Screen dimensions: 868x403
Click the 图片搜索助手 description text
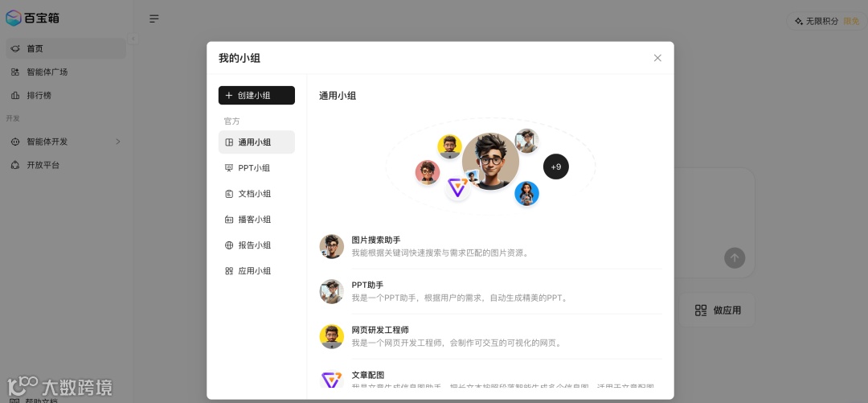point(440,253)
